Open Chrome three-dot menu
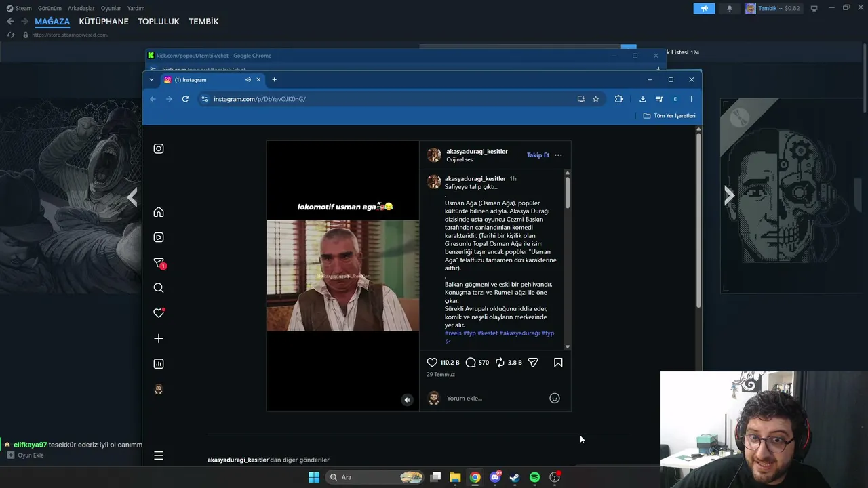Screen dimensions: 868x488 pyautogui.click(x=691, y=99)
